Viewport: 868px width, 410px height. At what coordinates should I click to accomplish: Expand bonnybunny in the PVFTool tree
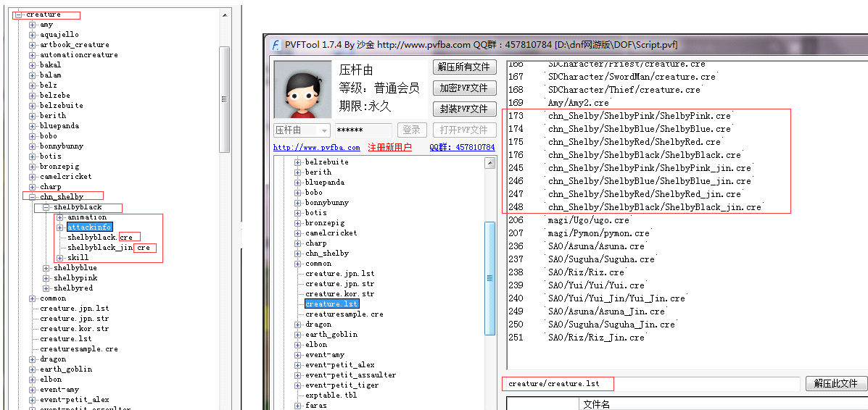tap(298, 203)
